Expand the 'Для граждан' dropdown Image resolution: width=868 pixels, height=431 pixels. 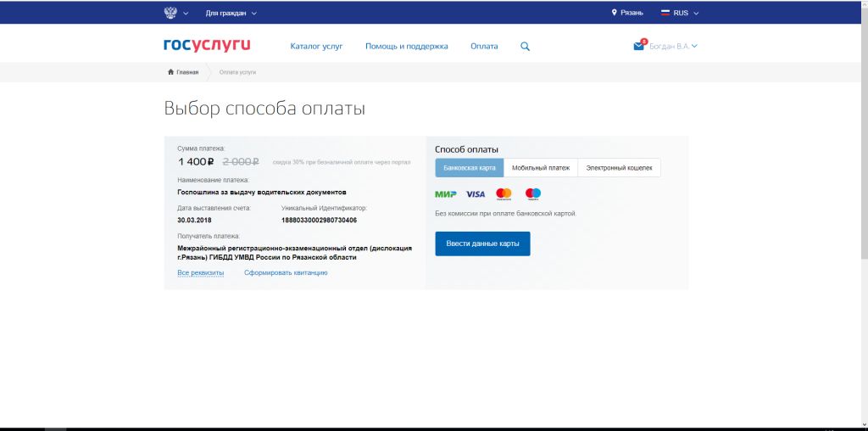pos(231,13)
